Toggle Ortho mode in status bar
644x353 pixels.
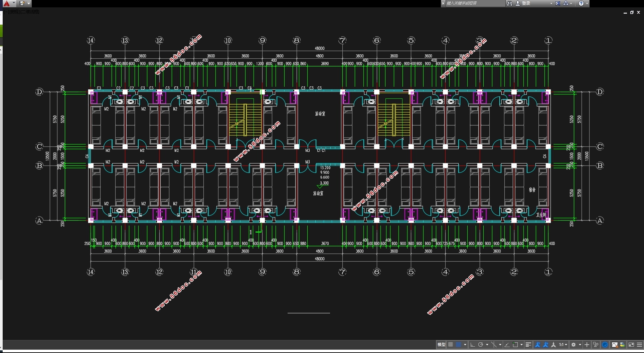pos(472,345)
